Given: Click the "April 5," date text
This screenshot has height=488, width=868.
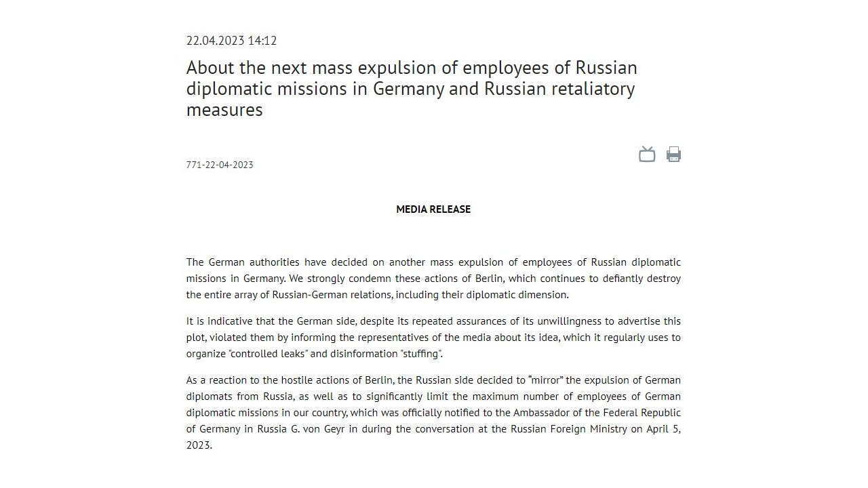Looking at the screenshot, I should tap(663, 429).
